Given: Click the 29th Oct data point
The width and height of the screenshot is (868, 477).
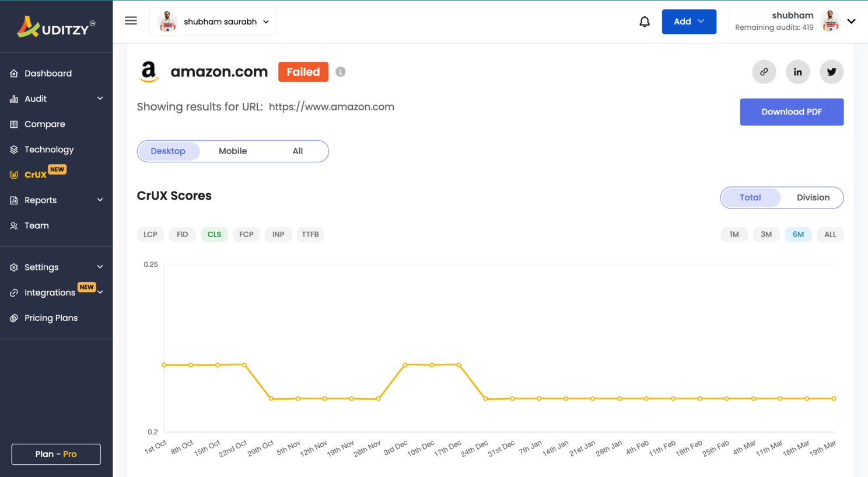Looking at the screenshot, I should tap(271, 399).
